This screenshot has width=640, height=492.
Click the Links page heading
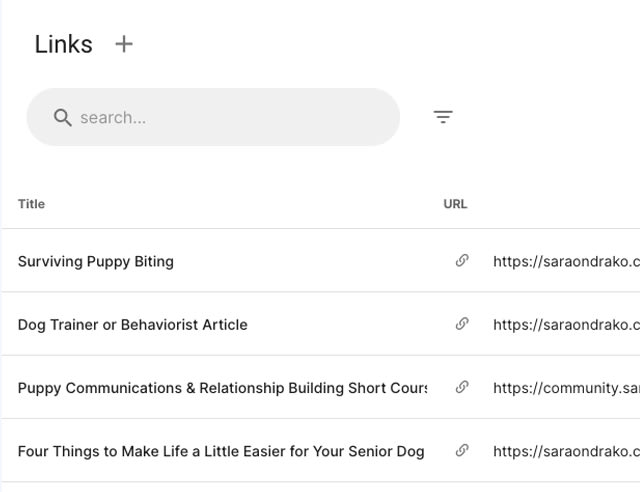click(x=64, y=44)
